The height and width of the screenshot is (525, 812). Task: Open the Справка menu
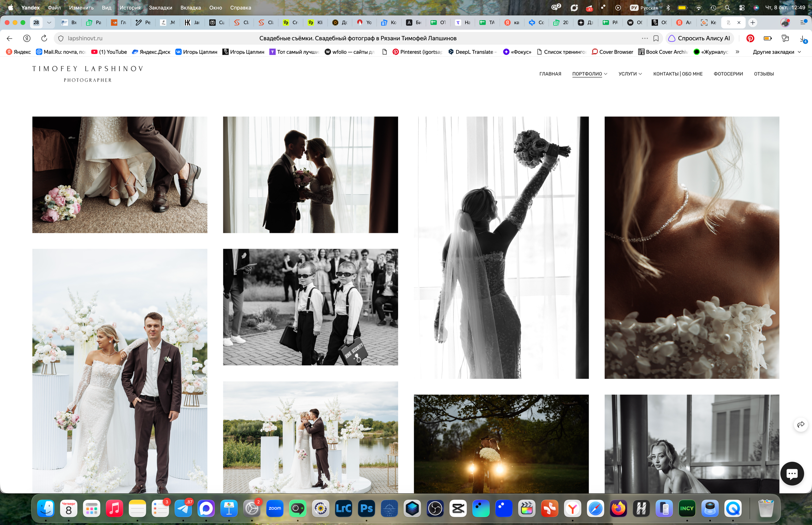[240, 8]
